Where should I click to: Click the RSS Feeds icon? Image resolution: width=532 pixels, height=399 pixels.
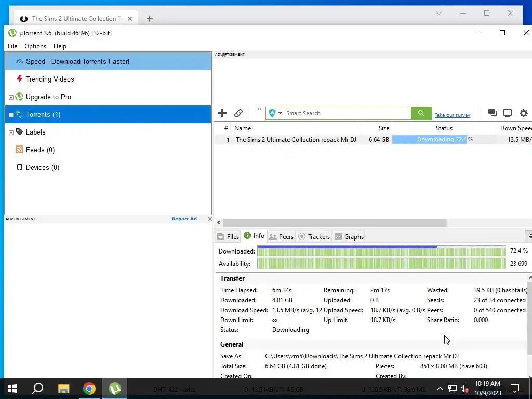(19, 150)
